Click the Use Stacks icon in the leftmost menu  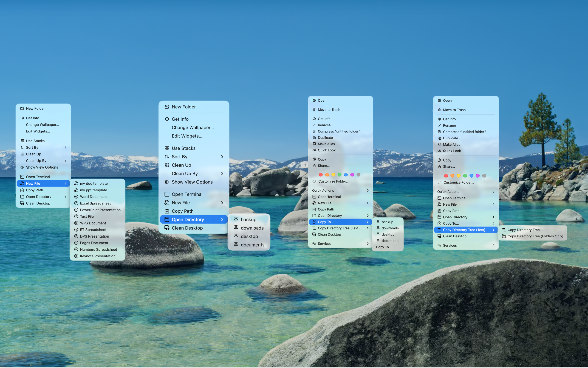point(22,141)
